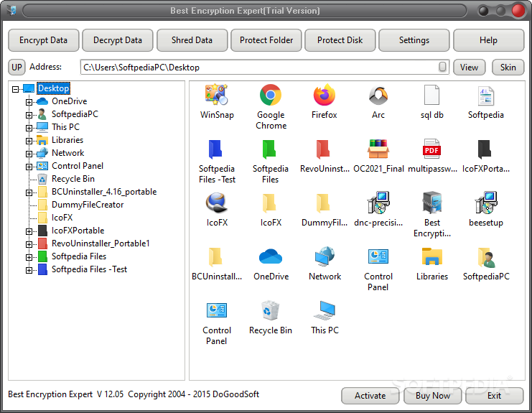Open Settings
The image size is (532, 413).
(414, 40)
